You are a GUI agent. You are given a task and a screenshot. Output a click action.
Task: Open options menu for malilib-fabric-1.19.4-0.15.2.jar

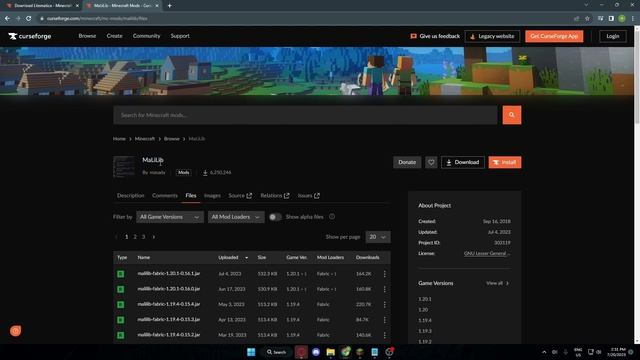click(x=384, y=335)
